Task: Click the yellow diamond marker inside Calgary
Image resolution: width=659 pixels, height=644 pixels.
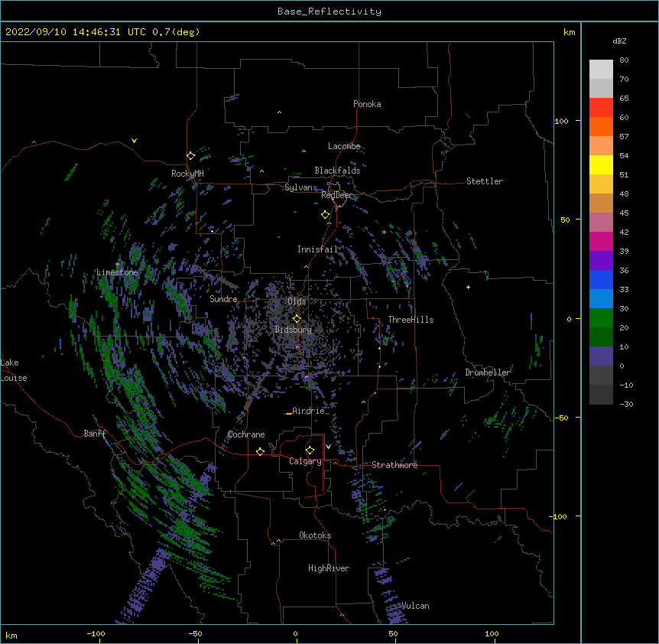Action: pyautogui.click(x=310, y=450)
